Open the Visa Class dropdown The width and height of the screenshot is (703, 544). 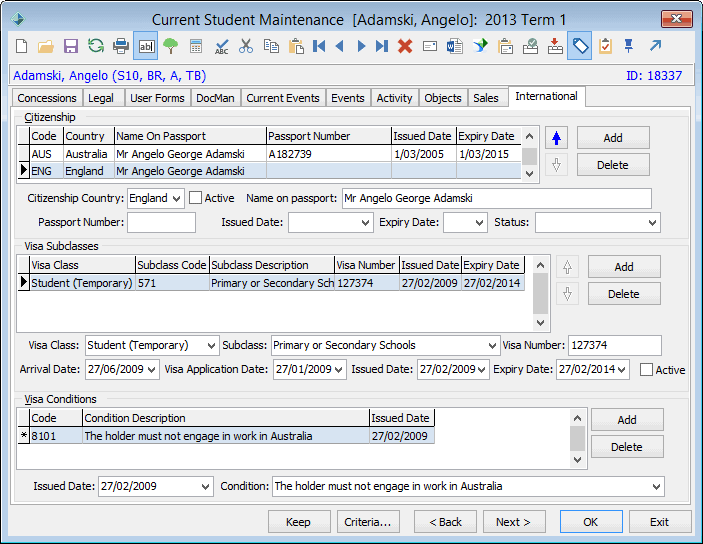pyautogui.click(x=212, y=346)
